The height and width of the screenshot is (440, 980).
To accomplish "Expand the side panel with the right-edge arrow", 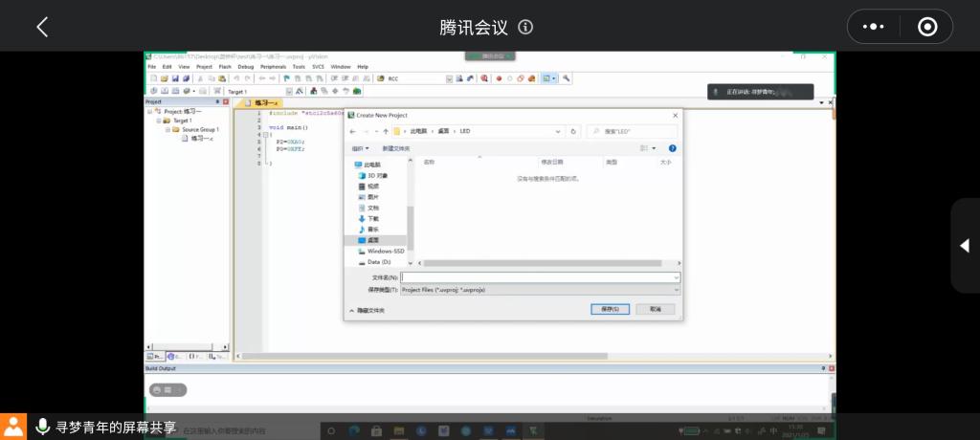I will (x=964, y=246).
